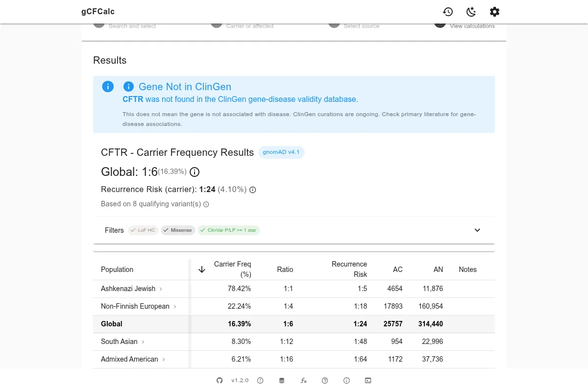588x392 pixels.
Task: Toggle the LoF HC filter chip
Action: click(x=143, y=230)
